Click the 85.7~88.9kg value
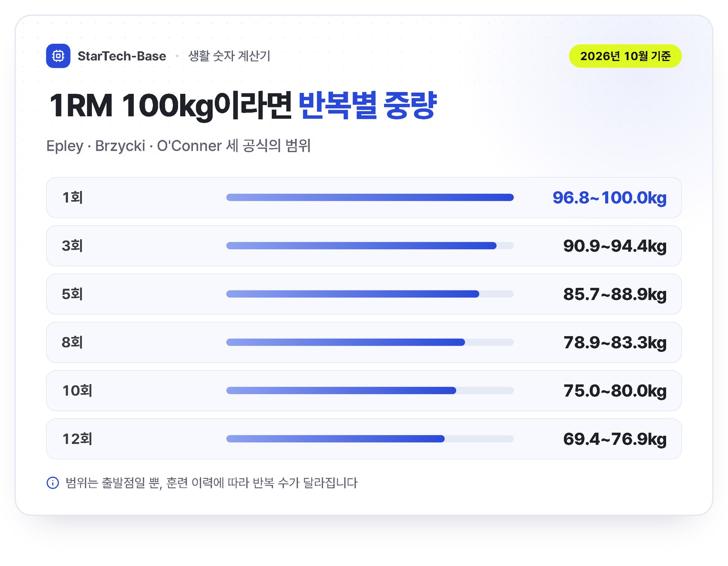This screenshot has height=566, width=728. pyautogui.click(x=615, y=294)
